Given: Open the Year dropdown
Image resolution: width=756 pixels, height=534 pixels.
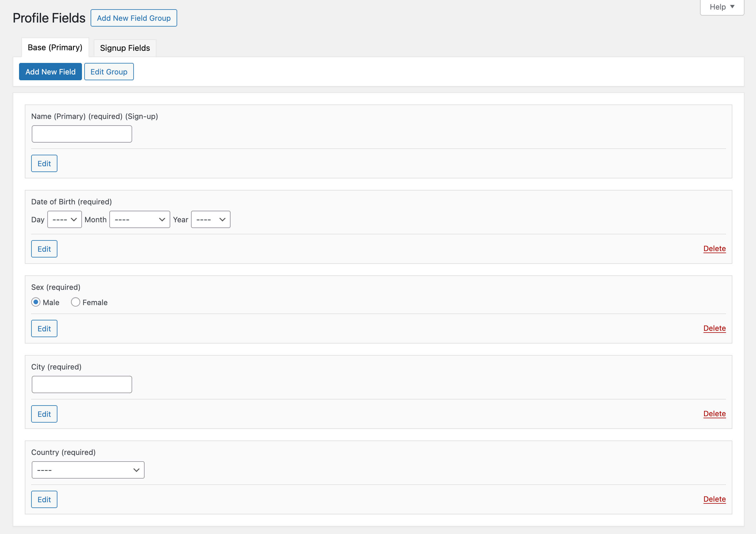Looking at the screenshot, I should coord(210,220).
